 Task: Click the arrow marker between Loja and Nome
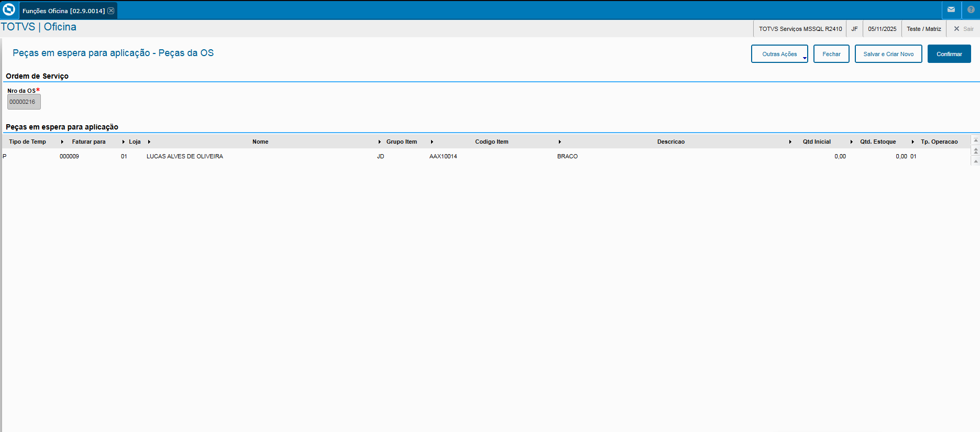click(x=149, y=142)
